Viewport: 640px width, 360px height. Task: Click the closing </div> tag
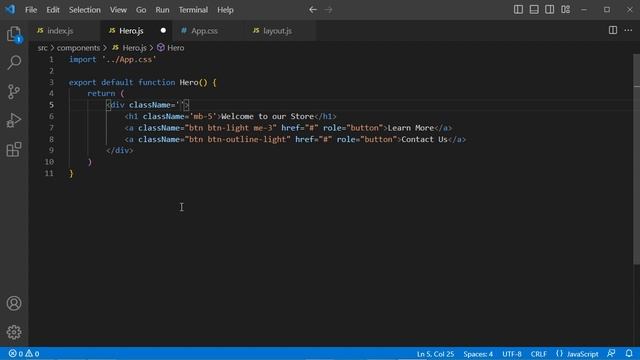[120, 150]
